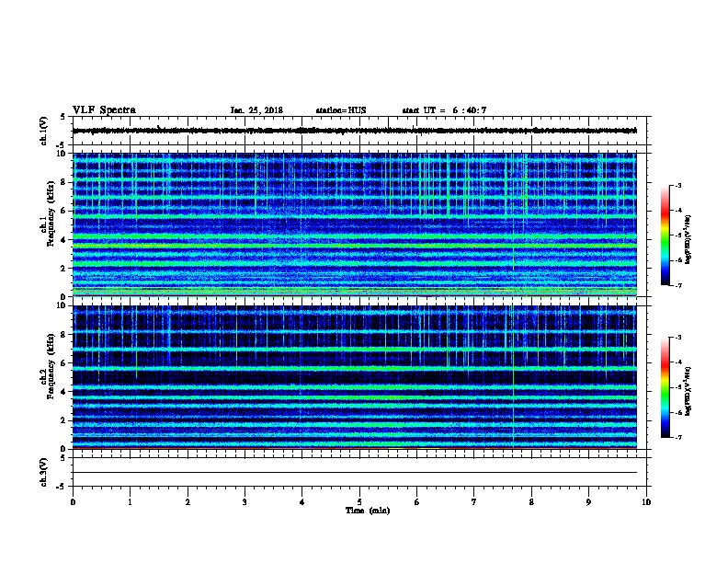This screenshot has width=728, height=563.
Task: Click the "-3" label on ch.2 color scale
Action: click(x=677, y=338)
